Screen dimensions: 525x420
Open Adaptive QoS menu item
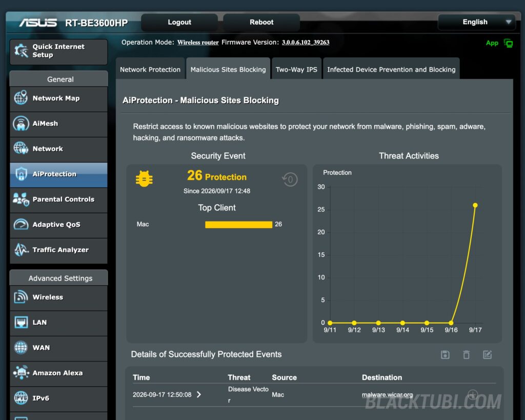[x=58, y=225]
